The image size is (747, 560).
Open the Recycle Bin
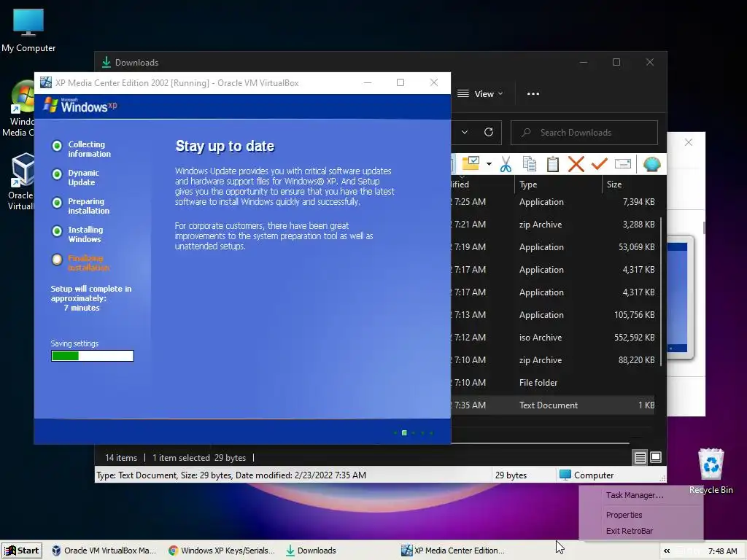(x=711, y=472)
